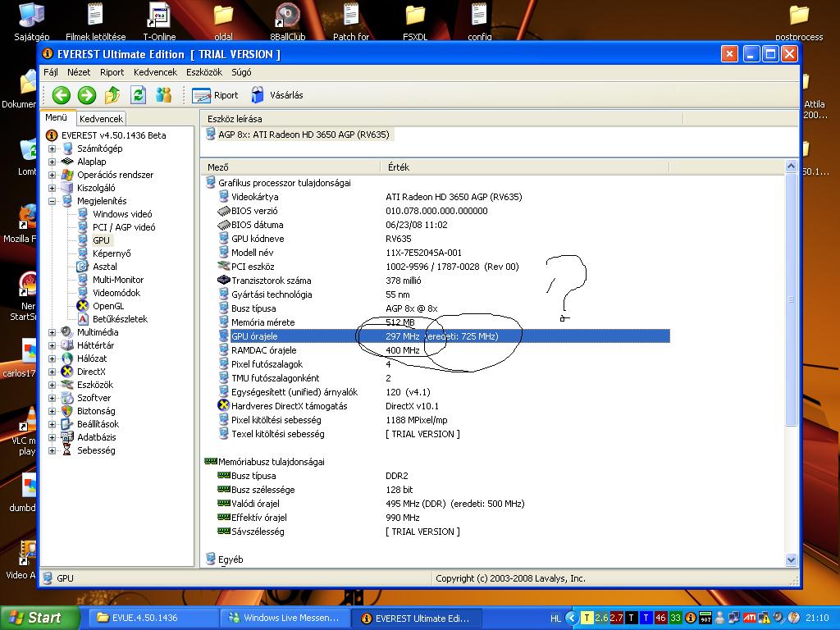Image resolution: width=840 pixels, height=630 pixels.
Task: Expand the DirectX tree node
Action: click(x=52, y=372)
